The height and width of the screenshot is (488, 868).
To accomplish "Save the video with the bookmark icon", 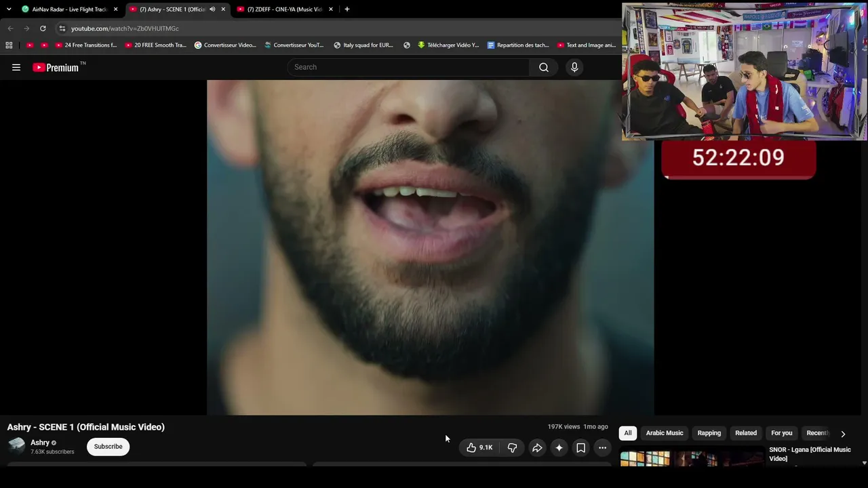I will coord(580,447).
